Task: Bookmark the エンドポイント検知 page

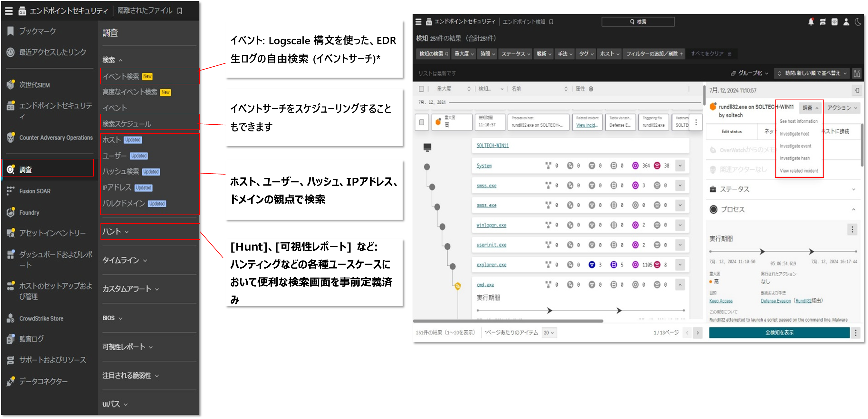Action: click(x=551, y=22)
